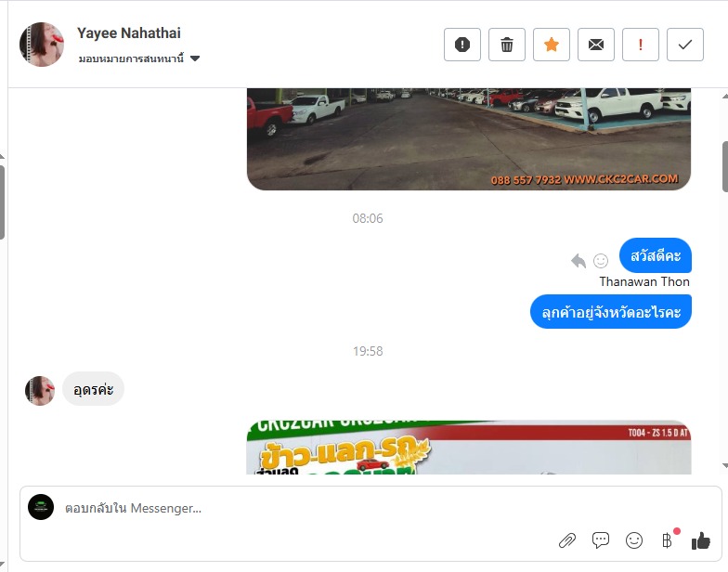Attach a file with paperclip icon
This screenshot has width=728, height=572.
(x=566, y=540)
